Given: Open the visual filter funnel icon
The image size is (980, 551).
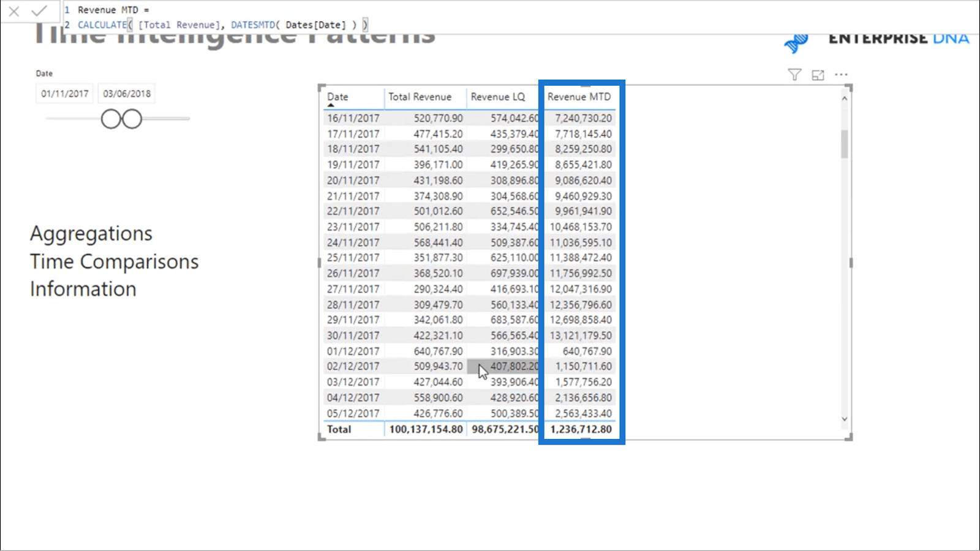Looking at the screenshot, I should pyautogui.click(x=794, y=75).
